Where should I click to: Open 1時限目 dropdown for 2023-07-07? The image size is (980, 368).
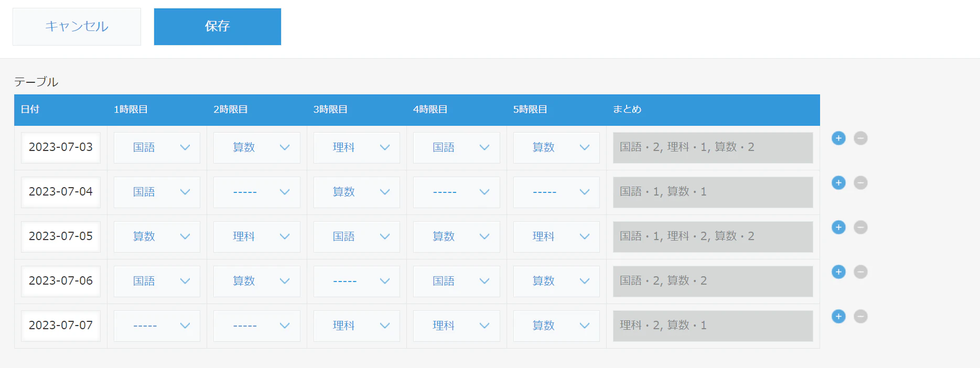click(157, 326)
